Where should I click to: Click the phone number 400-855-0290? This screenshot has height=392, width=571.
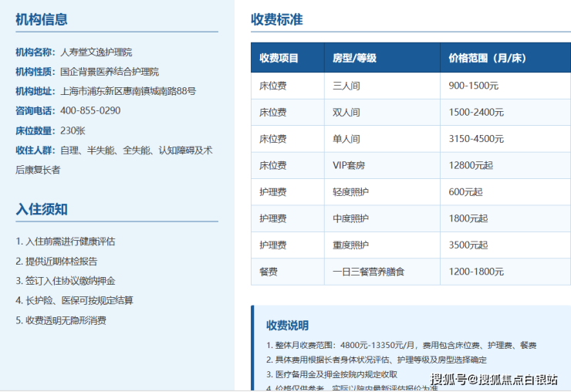pyautogui.click(x=90, y=111)
